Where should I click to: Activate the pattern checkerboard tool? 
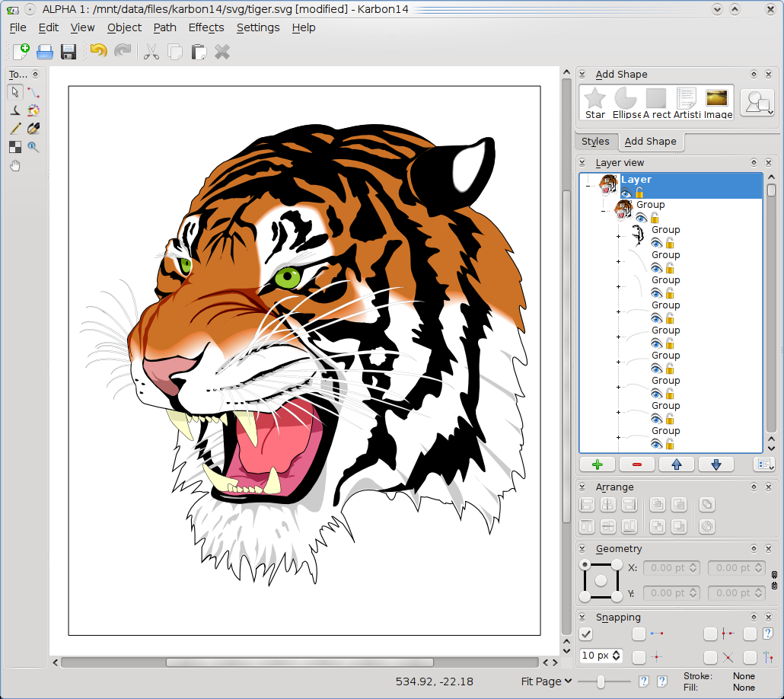tap(15, 147)
